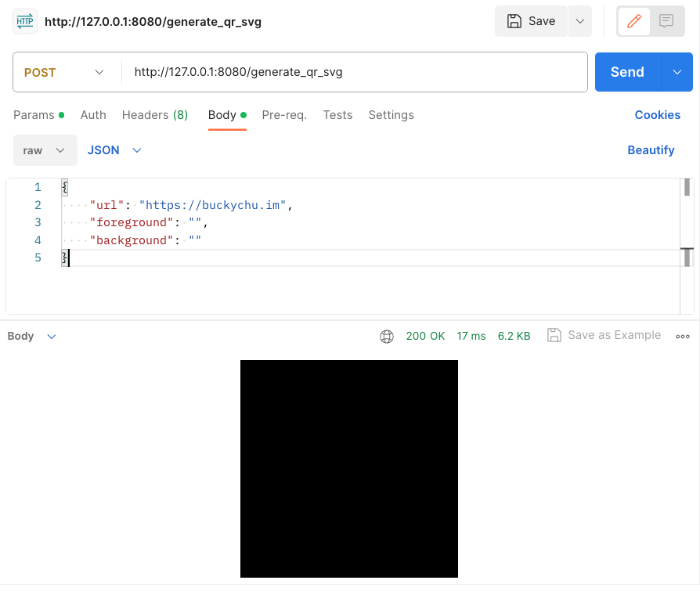The height and width of the screenshot is (591, 700).
Task: Send the request
Action: (x=627, y=72)
